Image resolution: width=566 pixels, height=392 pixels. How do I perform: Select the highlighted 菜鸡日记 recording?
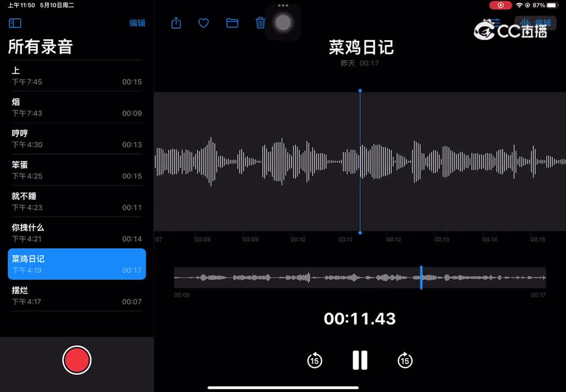(77, 264)
